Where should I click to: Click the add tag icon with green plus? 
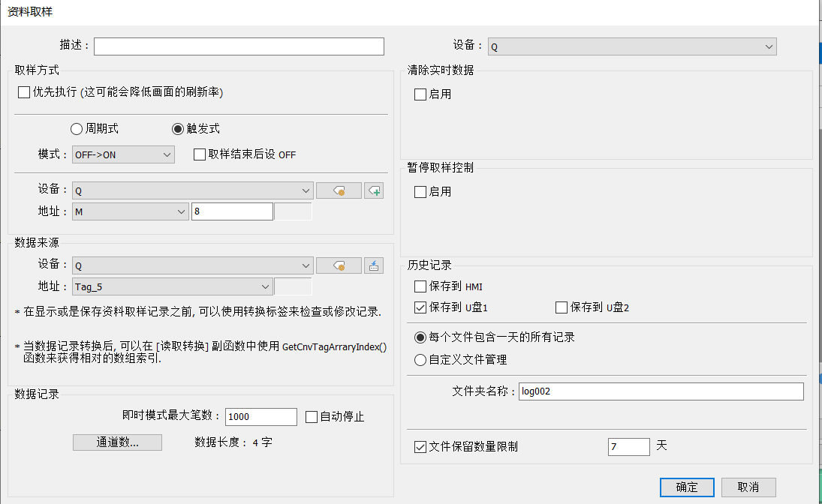point(374,190)
